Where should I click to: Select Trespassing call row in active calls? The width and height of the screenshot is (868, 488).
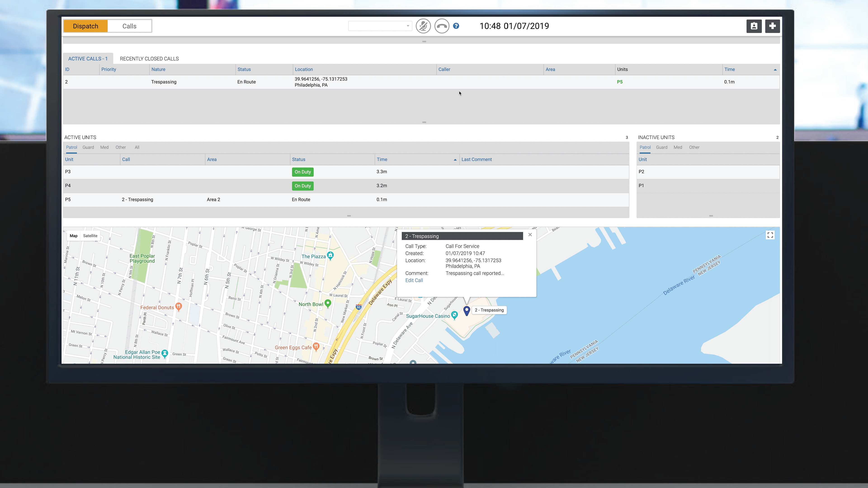tap(421, 82)
